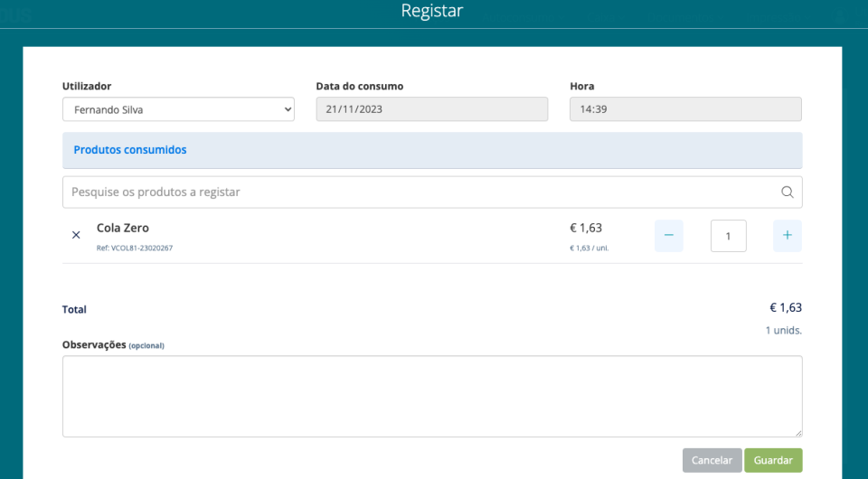Focus the product search box

(416, 192)
